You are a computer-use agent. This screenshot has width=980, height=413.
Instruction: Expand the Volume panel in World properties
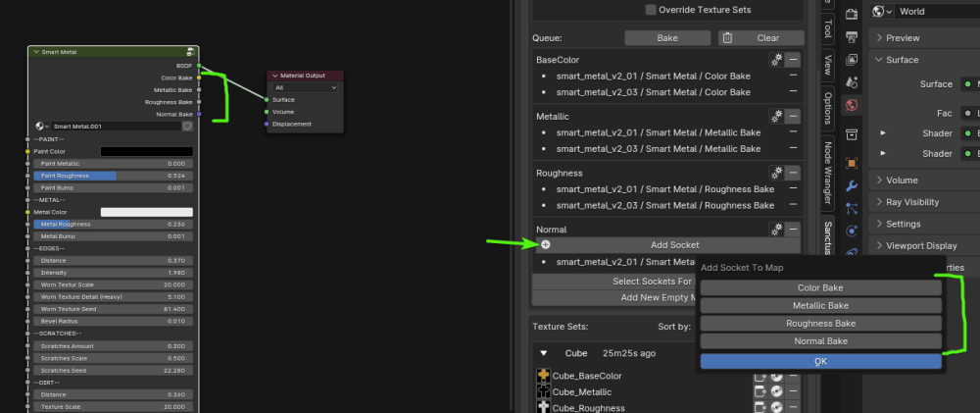click(x=877, y=181)
